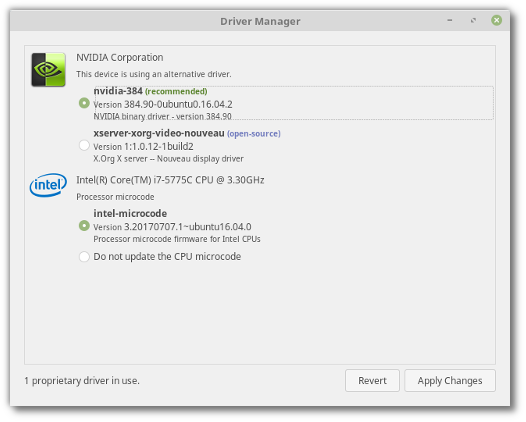
Task: Click the Revert button
Action: pyautogui.click(x=372, y=380)
